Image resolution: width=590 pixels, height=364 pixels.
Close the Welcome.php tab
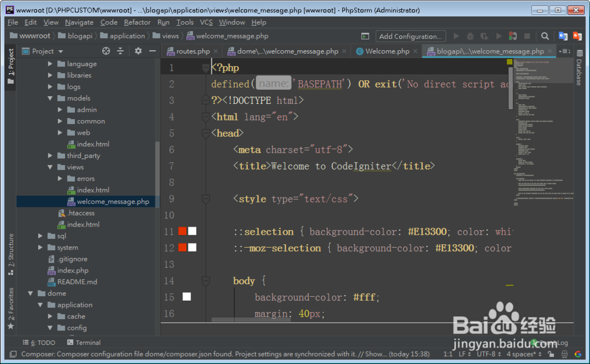tap(415, 51)
